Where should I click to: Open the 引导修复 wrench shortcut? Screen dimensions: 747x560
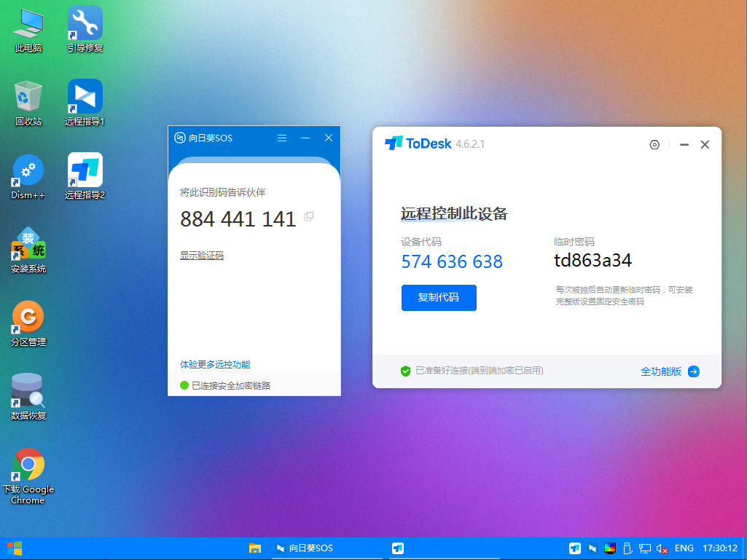pyautogui.click(x=85, y=30)
